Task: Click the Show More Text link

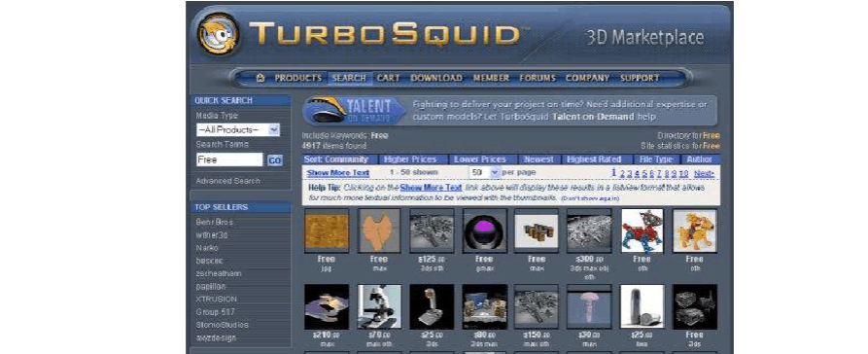Action: pyautogui.click(x=338, y=173)
